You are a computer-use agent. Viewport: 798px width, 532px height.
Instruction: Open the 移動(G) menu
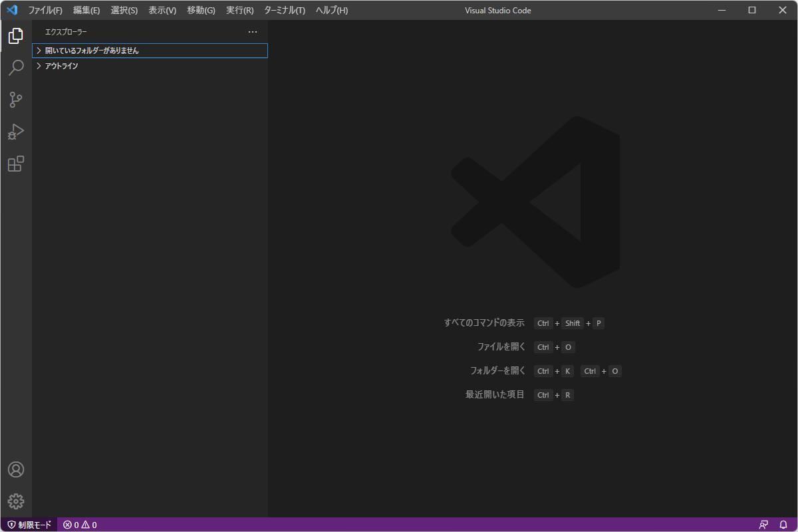[201, 10]
